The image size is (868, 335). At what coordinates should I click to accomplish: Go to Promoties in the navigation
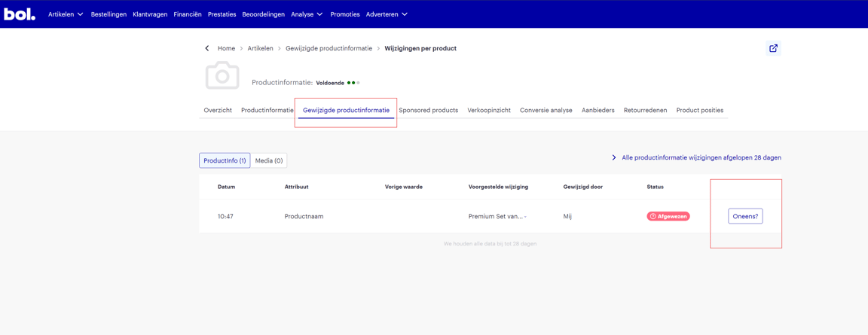(345, 14)
